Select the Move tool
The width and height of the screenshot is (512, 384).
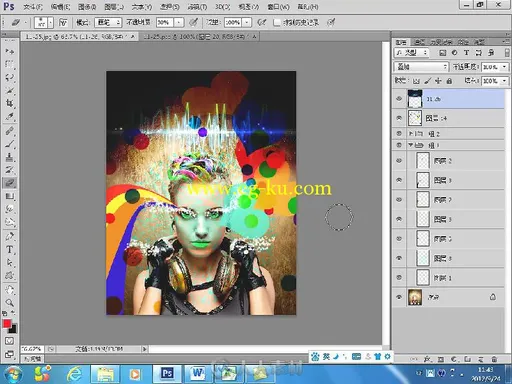(x=10, y=51)
